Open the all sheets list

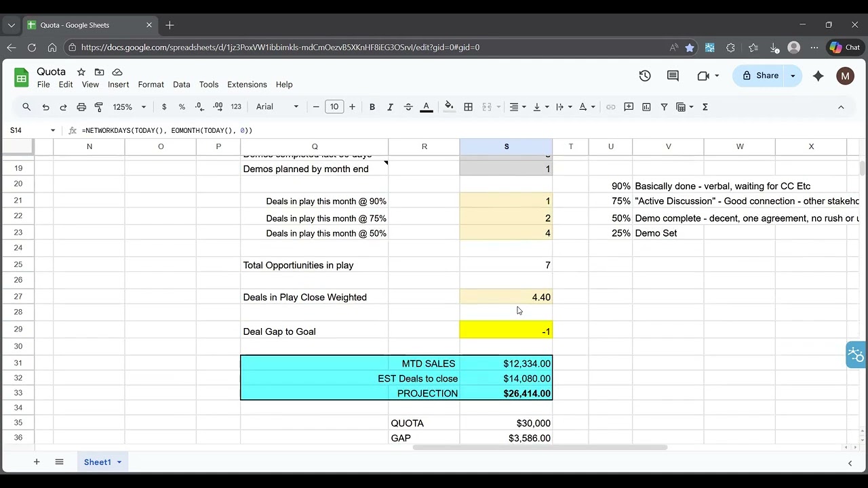pyautogui.click(x=59, y=462)
